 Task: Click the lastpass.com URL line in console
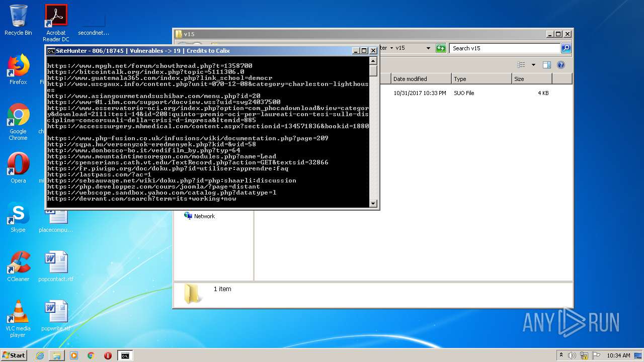click(99, 174)
